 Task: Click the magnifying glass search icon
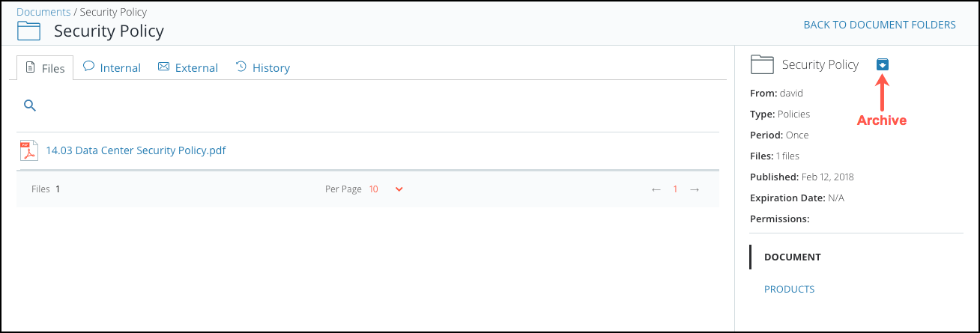click(x=30, y=106)
